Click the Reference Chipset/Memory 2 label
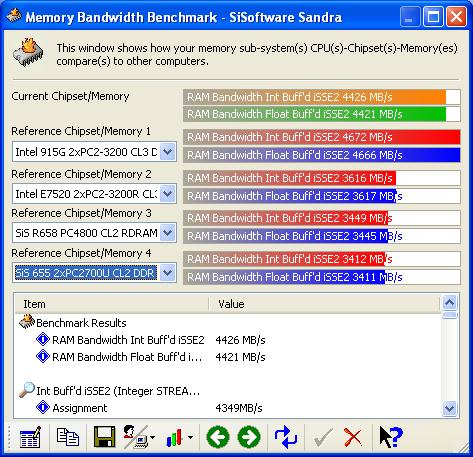473x457 pixels. point(81,174)
